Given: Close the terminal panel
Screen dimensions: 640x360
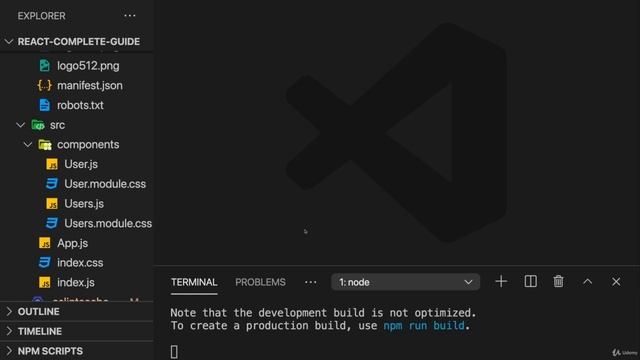Looking at the screenshot, I should [616, 282].
